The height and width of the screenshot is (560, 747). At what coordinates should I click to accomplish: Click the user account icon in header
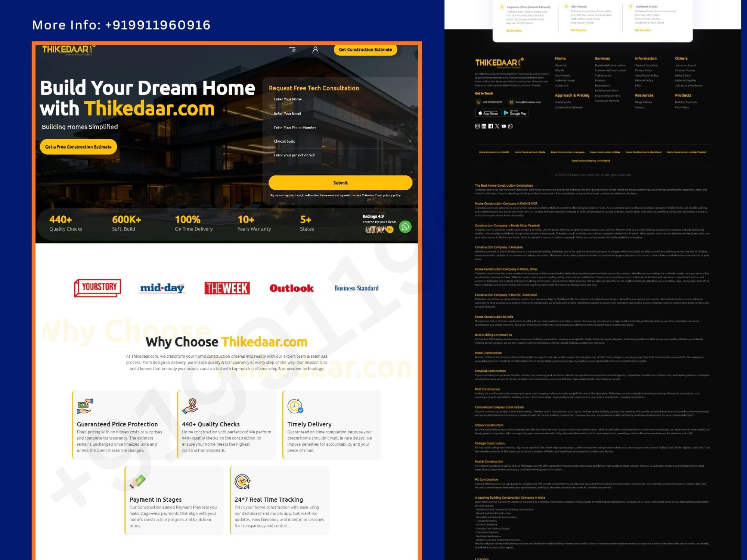coord(316,49)
